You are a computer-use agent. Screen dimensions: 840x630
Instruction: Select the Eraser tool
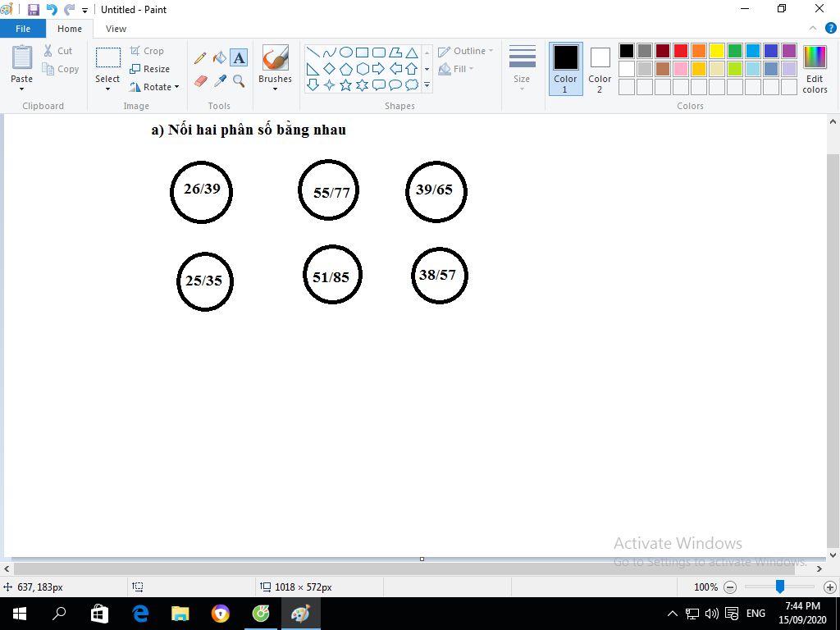200,81
